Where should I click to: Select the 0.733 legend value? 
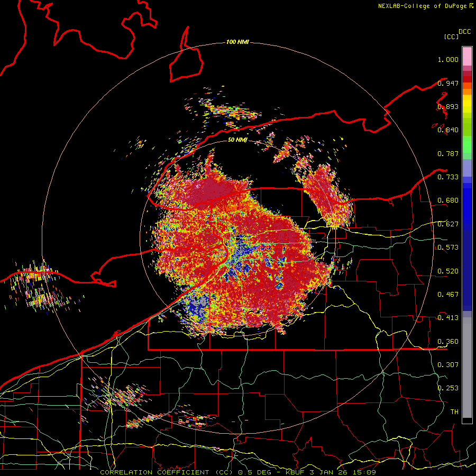[448, 177]
